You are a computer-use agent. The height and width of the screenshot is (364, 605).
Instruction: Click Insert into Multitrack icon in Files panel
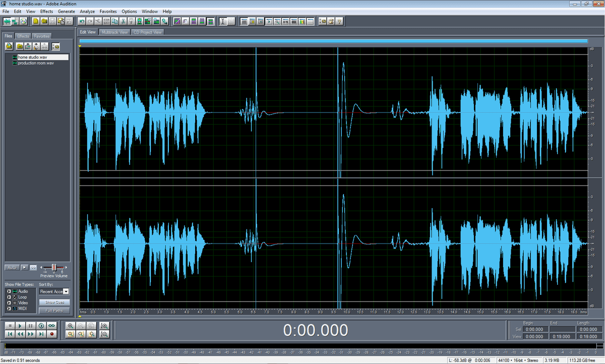pos(28,46)
